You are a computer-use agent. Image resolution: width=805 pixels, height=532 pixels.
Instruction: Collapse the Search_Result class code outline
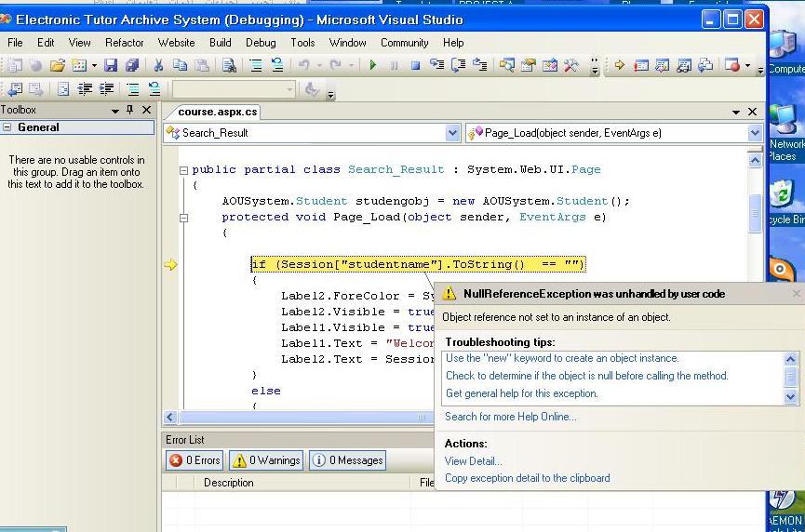(x=183, y=170)
